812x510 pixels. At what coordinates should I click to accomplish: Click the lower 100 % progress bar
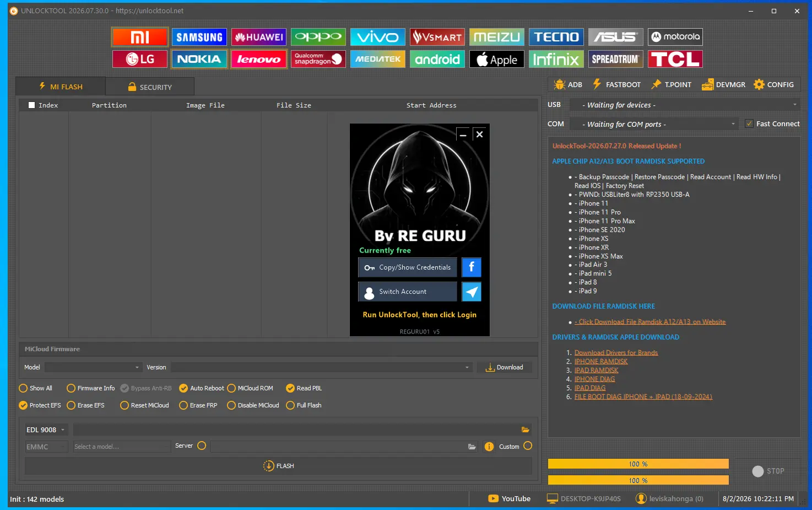coord(638,481)
